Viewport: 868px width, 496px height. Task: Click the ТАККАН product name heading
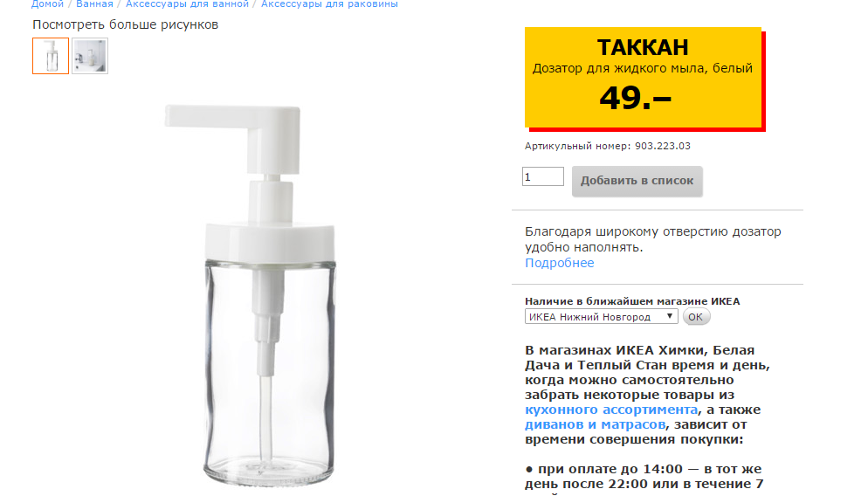click(643, 48)
